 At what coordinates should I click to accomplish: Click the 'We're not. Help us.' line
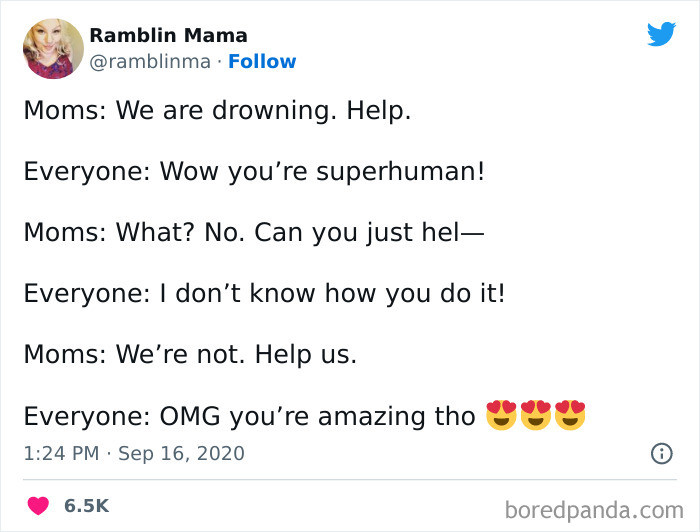pyautogui.click(x=190, y=354)
